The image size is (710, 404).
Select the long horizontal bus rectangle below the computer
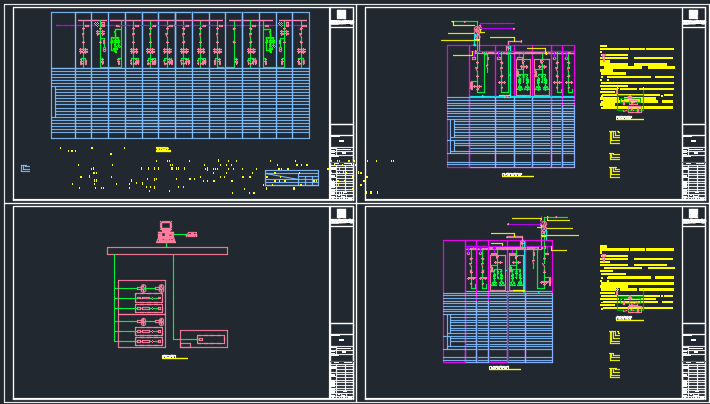click(168, 251)
